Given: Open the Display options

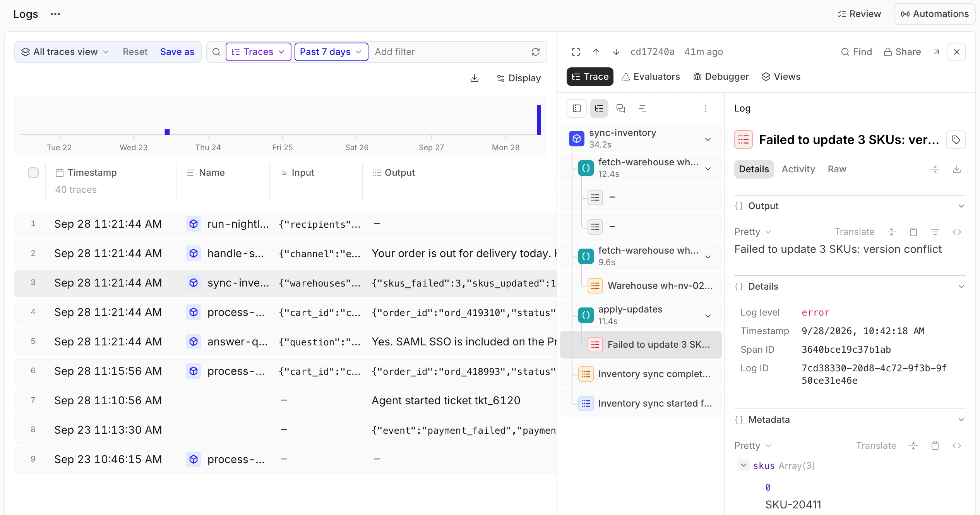Looking at the screenshot, I should pyautogui.click(x=519, y=78).
